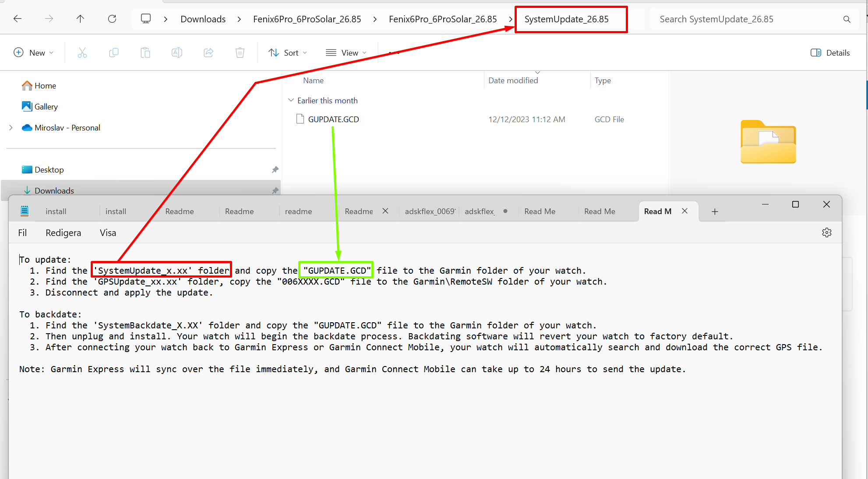Open Desktop in navigation pane
Viewport: 868px width, 479px height.
click(42, 169)
